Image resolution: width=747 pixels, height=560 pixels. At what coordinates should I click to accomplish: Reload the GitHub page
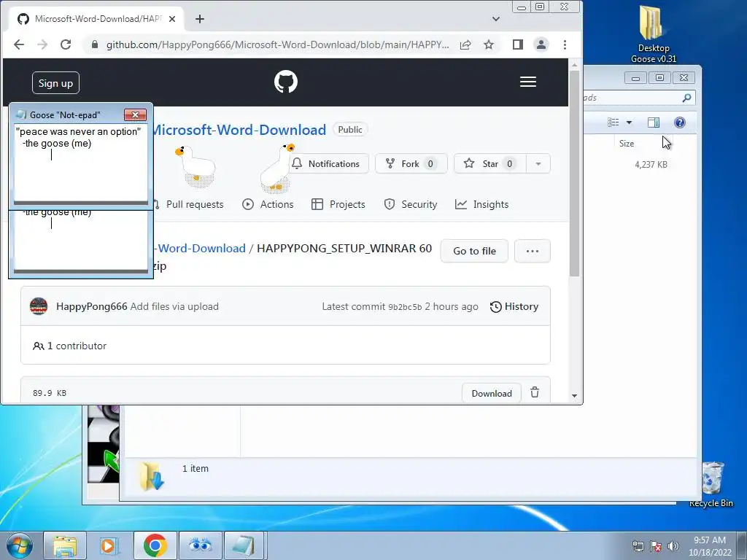pyautogui.click(x=66, y=44)
